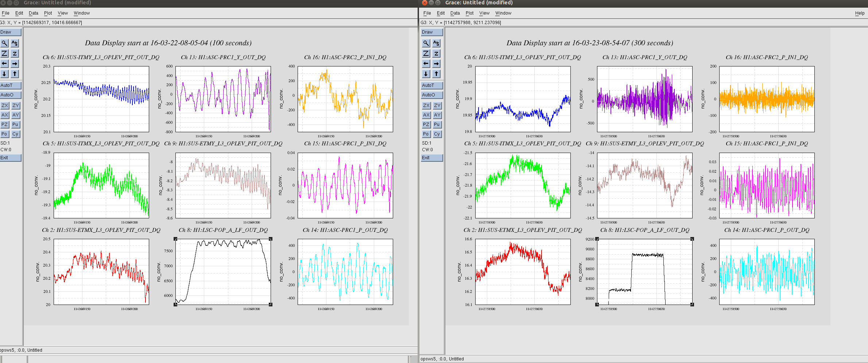Image resolution: width=868 pixels, height=363 pixels.
Task: Click the large Z zoom-in icon, left window
Action: click(4, 53)
